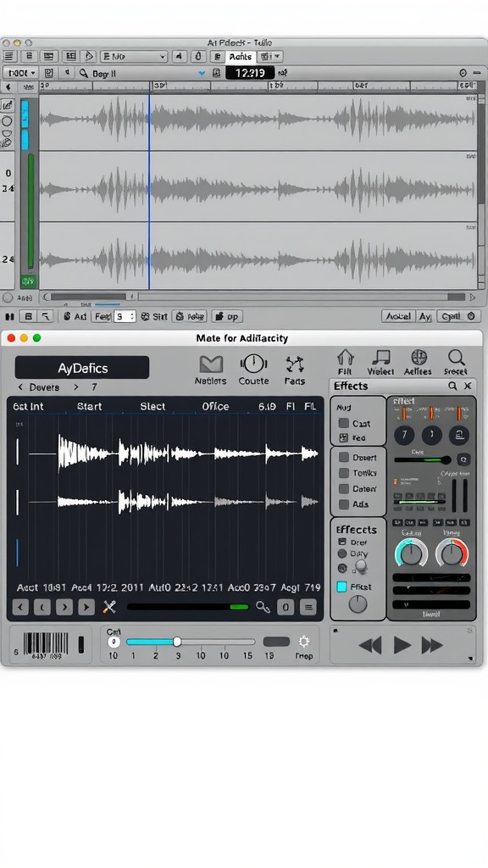Check the Datent checkbox
Viewport: 488px width, 868px height.
coord(344,488)
